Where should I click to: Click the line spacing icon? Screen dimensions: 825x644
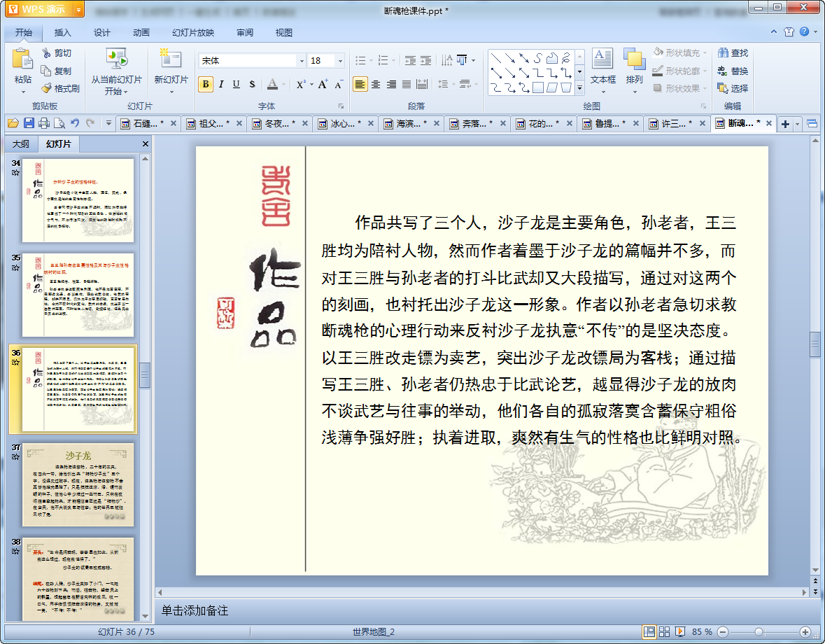(x=443, y=84)
